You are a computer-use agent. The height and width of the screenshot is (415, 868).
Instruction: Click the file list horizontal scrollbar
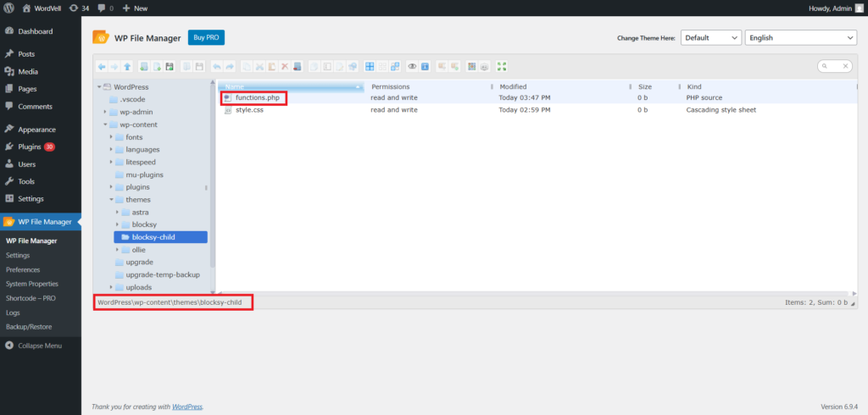coord(534,293)
